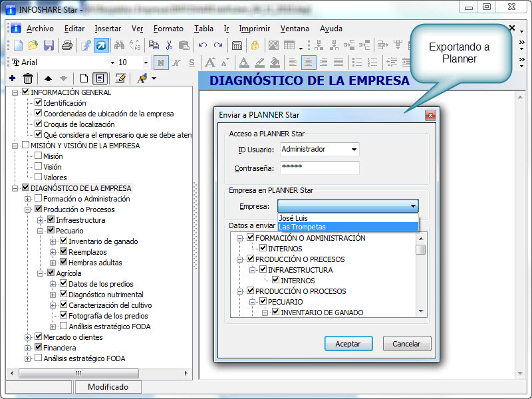This screenshot has width=532, height=399.
Task: Open the Tabla menu
Action: pyautogui.click(x=203, y=29)
